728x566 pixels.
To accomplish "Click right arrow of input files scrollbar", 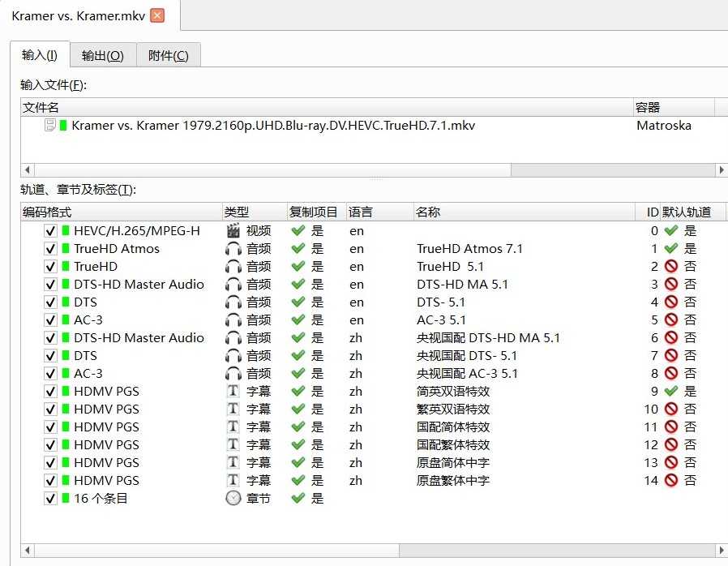I will coord(722,169).
